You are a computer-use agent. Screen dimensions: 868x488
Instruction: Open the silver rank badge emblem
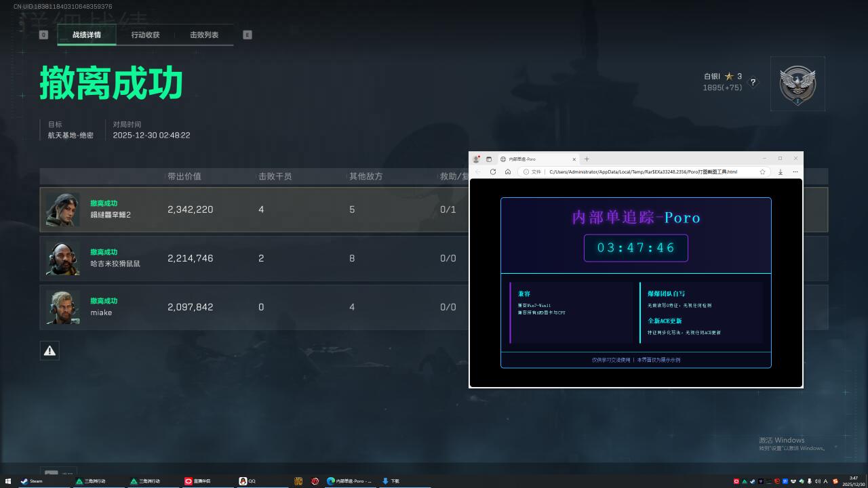pos(797,84)
